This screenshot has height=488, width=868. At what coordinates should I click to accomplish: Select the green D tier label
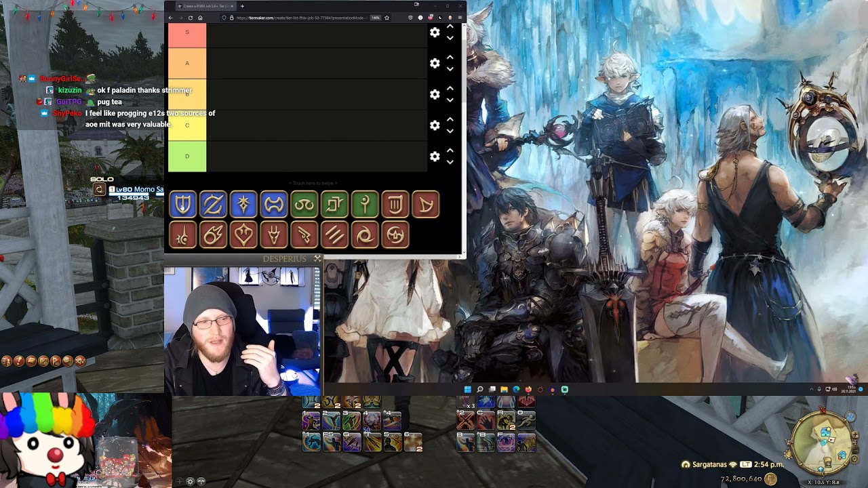tap(187, 157)
